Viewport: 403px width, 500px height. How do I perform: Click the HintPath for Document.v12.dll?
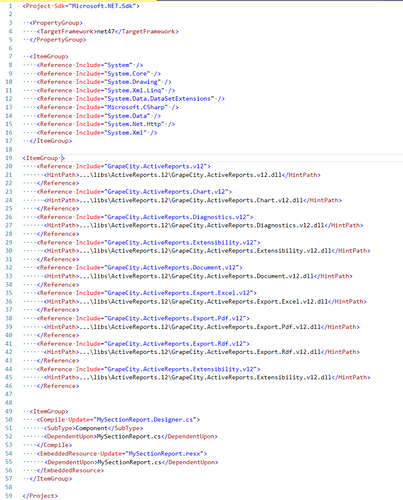(198, 276)
